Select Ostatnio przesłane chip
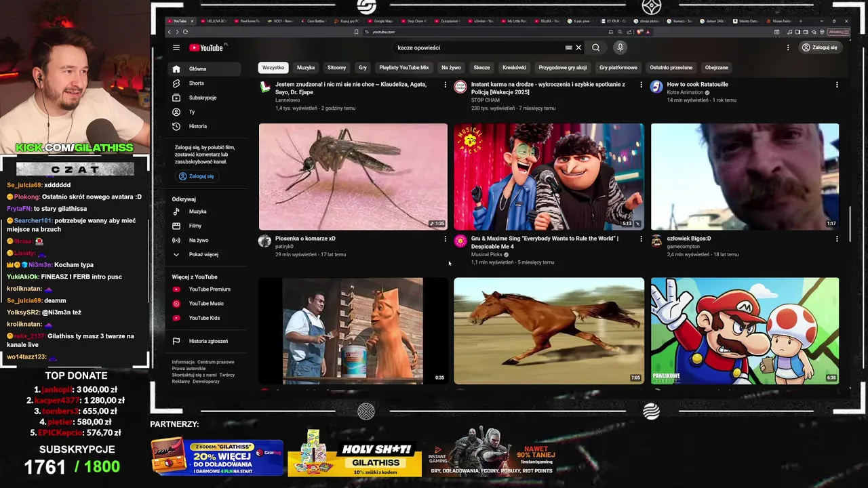The width and height of the screenshot is (868, 488). [671, 68]
